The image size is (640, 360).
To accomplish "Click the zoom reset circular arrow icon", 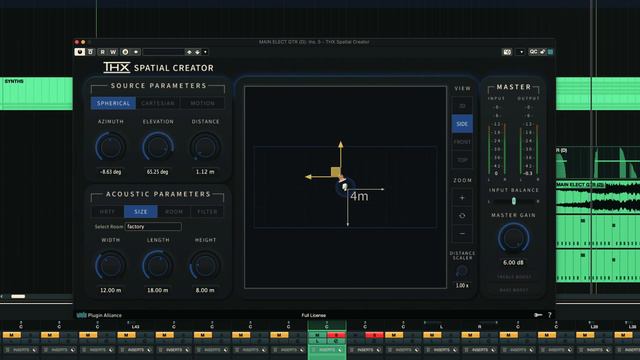I will (462, 216).
